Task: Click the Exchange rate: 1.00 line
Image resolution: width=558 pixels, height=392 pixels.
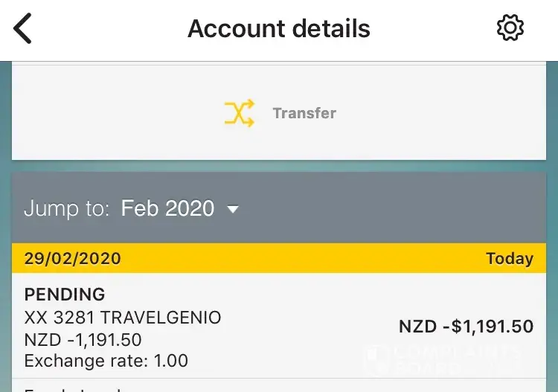Action: pos(106,362)
